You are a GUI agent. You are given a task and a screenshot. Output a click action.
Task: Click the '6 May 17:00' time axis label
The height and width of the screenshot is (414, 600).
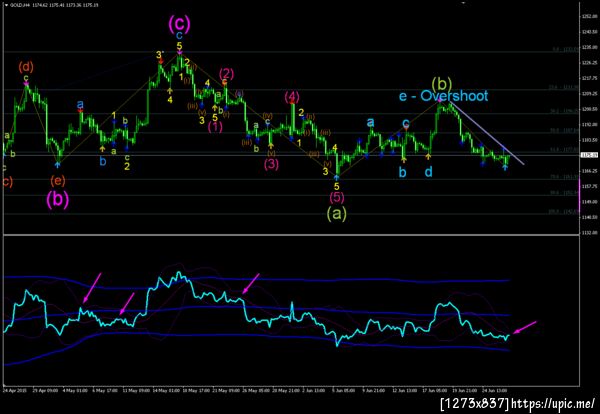106,391
